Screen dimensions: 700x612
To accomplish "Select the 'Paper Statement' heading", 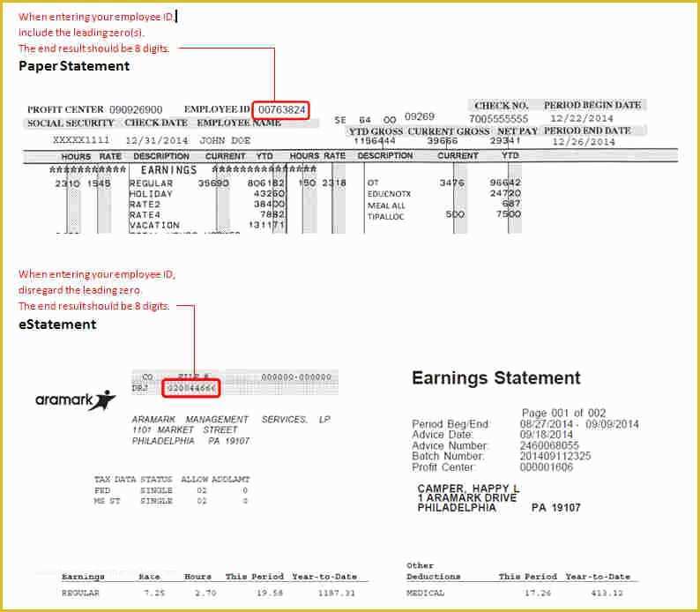I will [74, 66].
